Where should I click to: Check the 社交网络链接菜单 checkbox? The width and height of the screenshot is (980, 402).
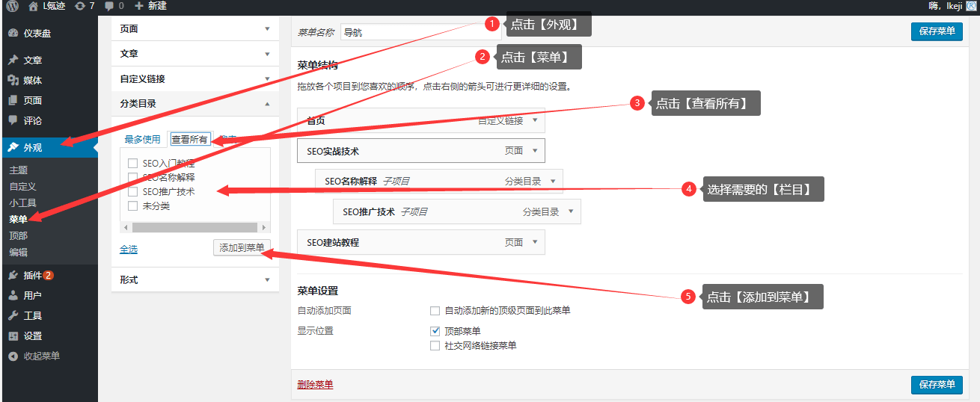[x=435, y=346]
